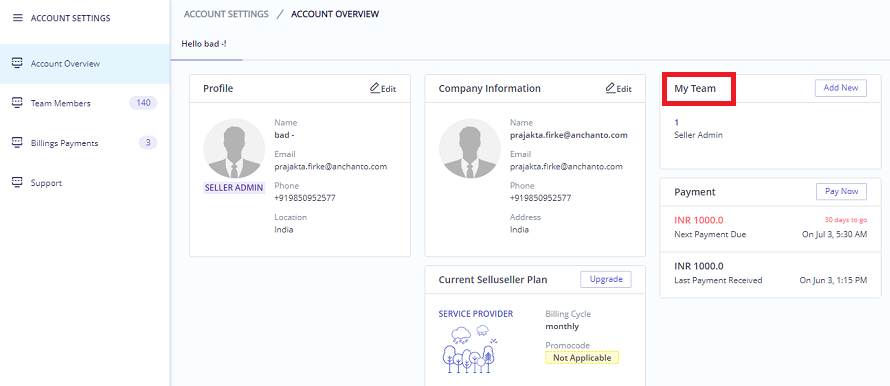The width and height of the screenshot is (890, 386).
Task: Click the Company Information heading
Action: (489, 89)
